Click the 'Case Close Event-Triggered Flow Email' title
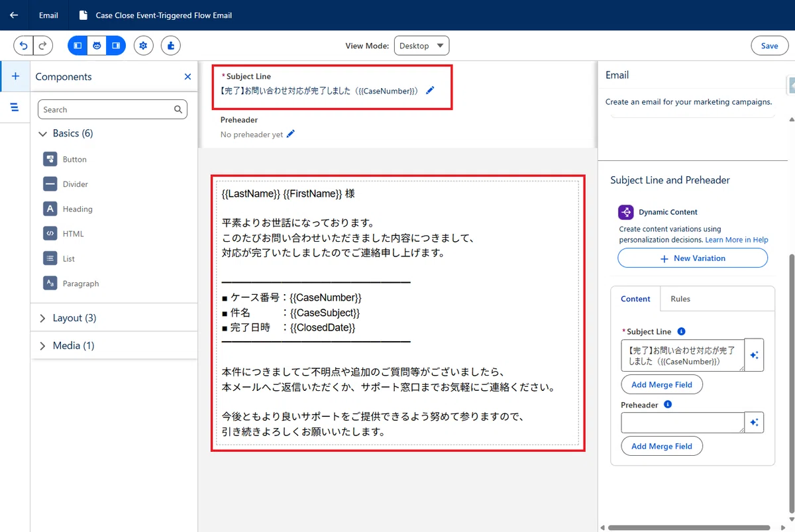Screen dimensions: 795x532 [x=164, y=15]
